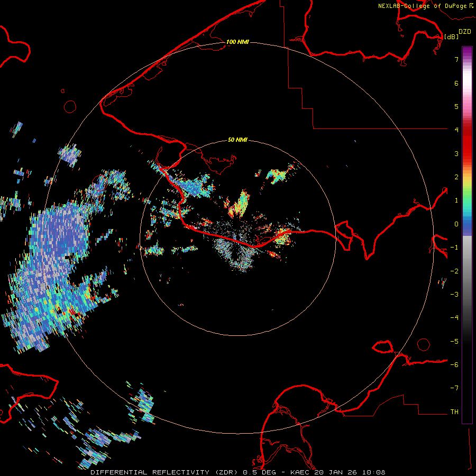Click the DIFFERENTIAL REFLECTIVITY (ZDR) caption text
The image size is (476, 476).
pyautogui.click(x=165, y=472)
